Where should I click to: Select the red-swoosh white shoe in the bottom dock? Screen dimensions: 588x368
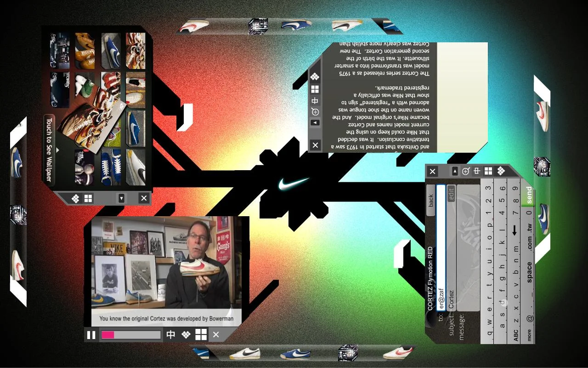click(x=398, y=352)
